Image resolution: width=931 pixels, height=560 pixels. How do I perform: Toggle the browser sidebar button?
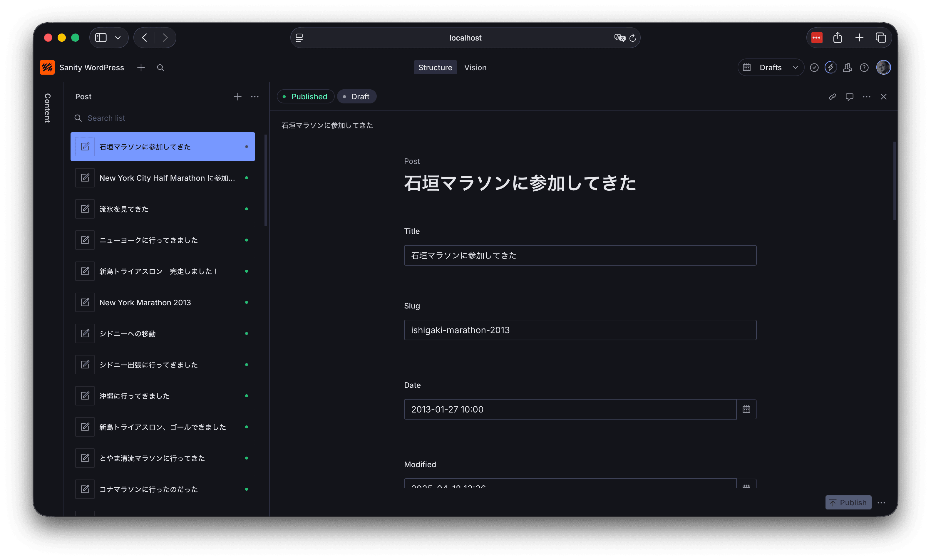tap(101, 38)
